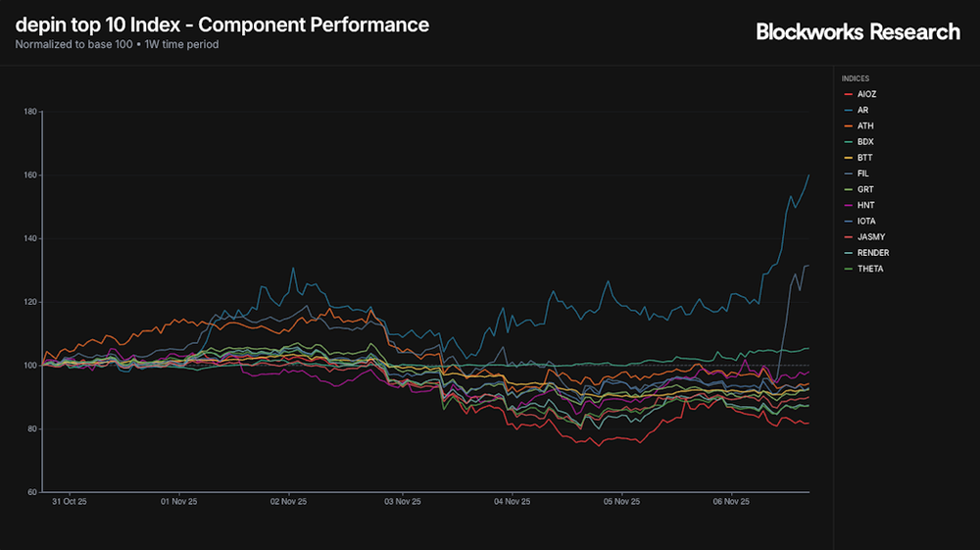Select the 31 Oct 25 axis label
Image resolution: width=980 pixels, height=550 pixels.
click(x=69, y=502)
